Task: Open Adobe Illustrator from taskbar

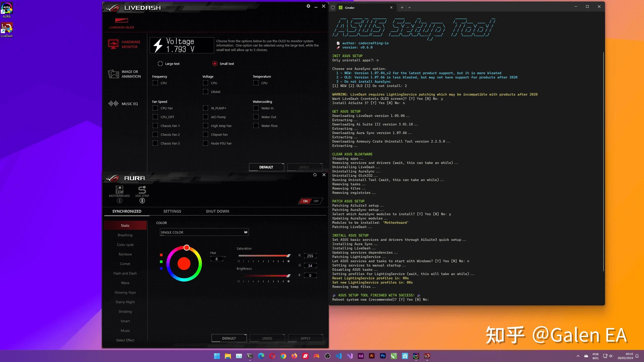Action: [x=372, y=356]
